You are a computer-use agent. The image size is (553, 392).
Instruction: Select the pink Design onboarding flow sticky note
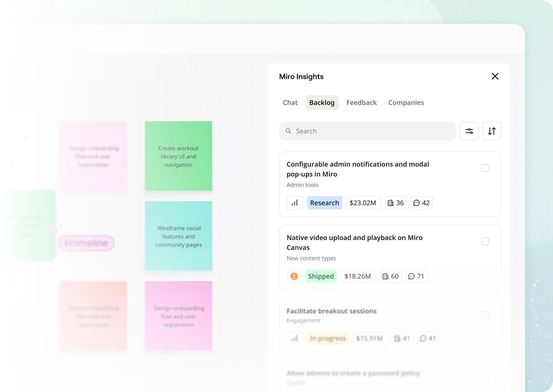coord(178,316)
